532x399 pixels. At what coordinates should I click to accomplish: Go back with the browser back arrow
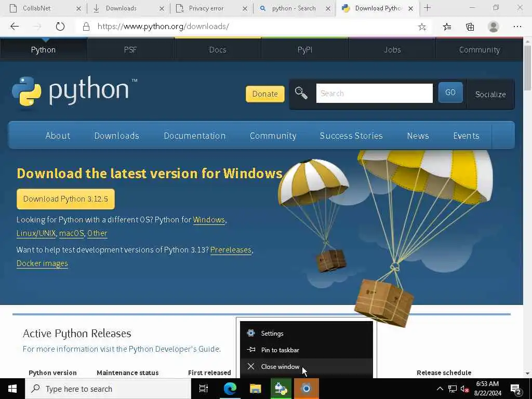coord(14,26)
